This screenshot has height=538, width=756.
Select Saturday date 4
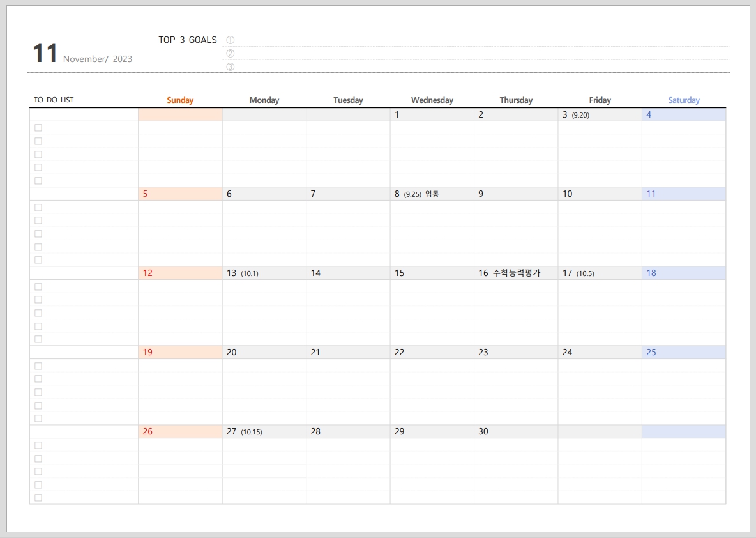684,115
